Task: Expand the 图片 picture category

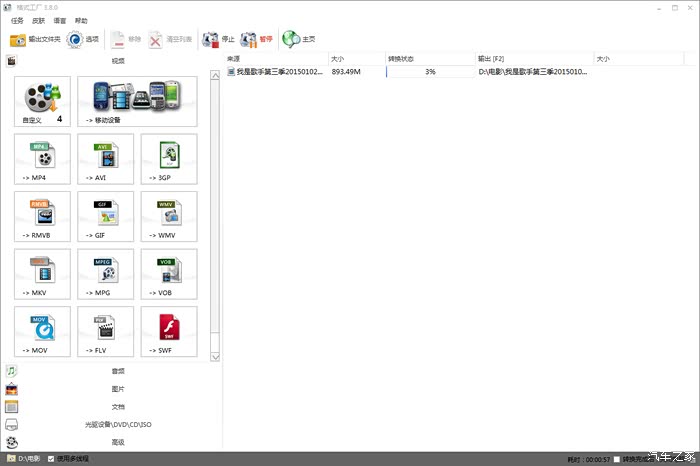Action: (117, 389)
